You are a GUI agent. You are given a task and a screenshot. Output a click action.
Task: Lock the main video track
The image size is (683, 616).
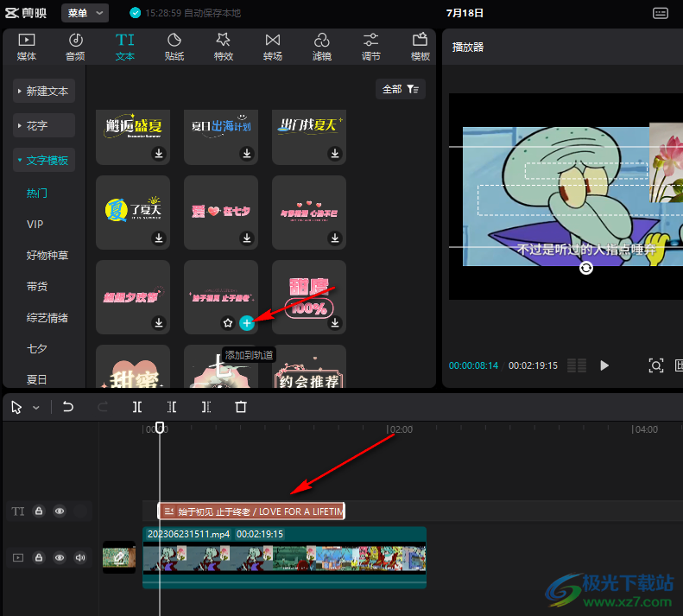tap(39, 557)
